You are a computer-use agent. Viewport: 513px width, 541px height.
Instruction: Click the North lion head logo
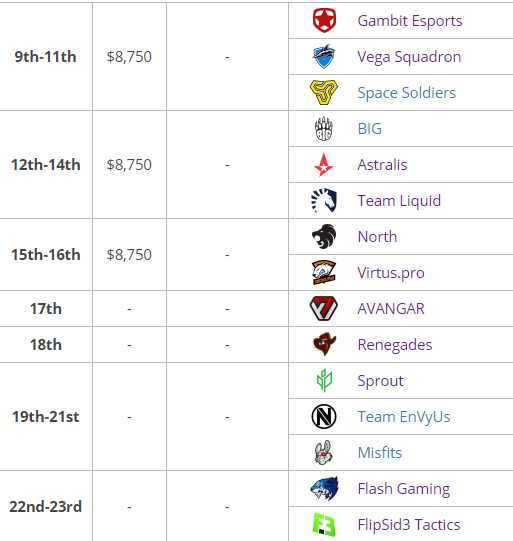(x=324, y=236)
